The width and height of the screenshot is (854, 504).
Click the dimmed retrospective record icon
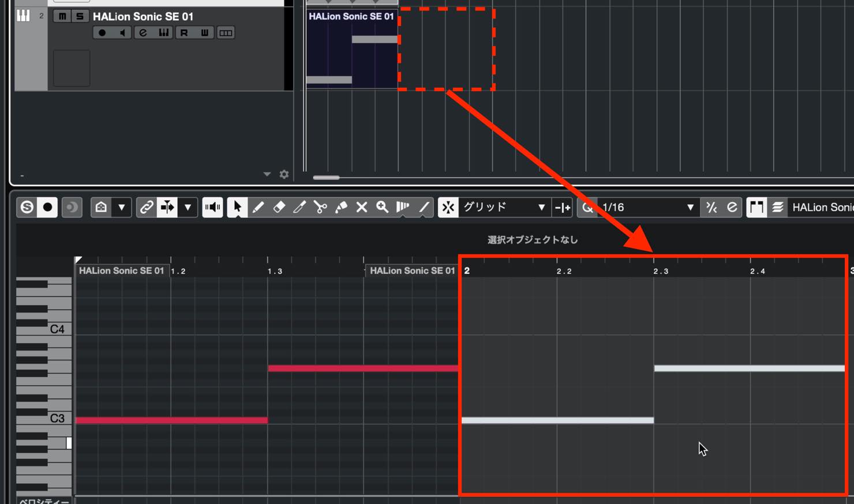coord(72,207)
